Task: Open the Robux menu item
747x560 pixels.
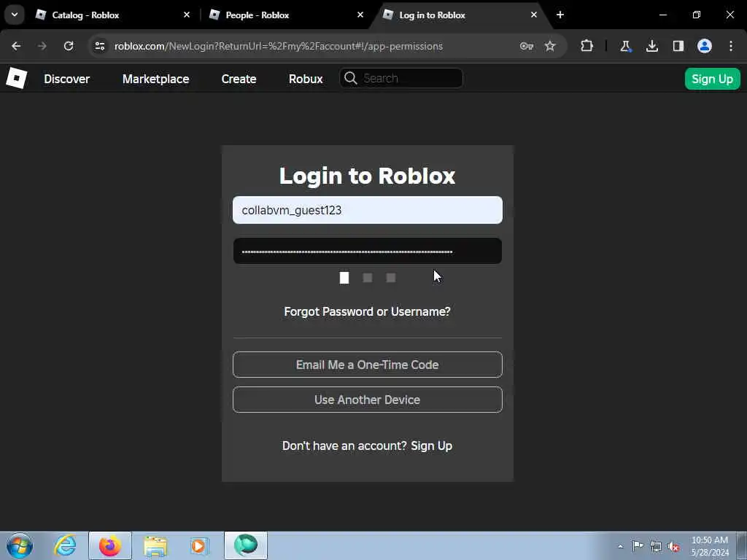Action: coord(306,79)
